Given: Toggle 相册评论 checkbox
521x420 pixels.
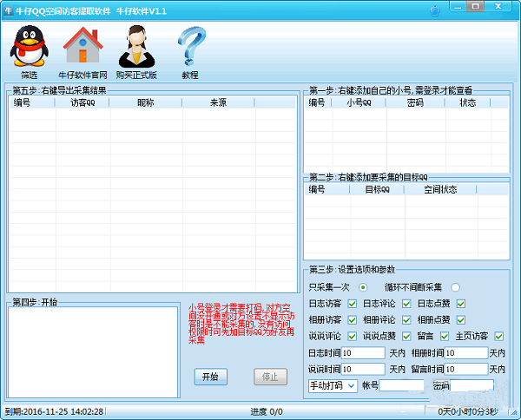Looking at the screenshot, I should click(406, 319).
